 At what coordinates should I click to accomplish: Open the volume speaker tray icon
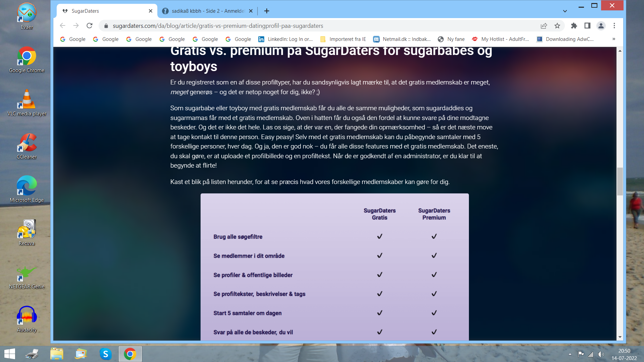tap(601, 354)
